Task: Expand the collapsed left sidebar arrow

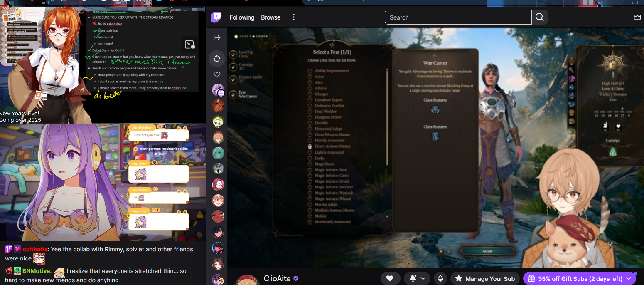Action: tap(217, 37)
